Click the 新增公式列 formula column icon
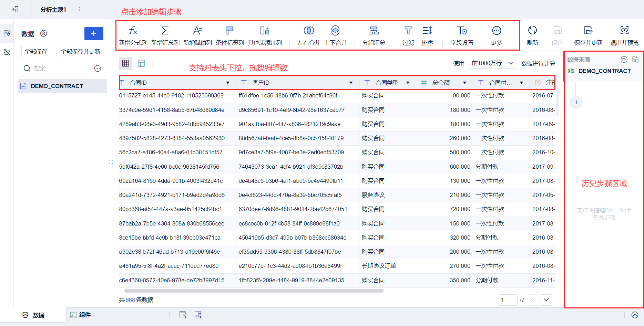This screenshot has height=326, width=644. [133, 31]
